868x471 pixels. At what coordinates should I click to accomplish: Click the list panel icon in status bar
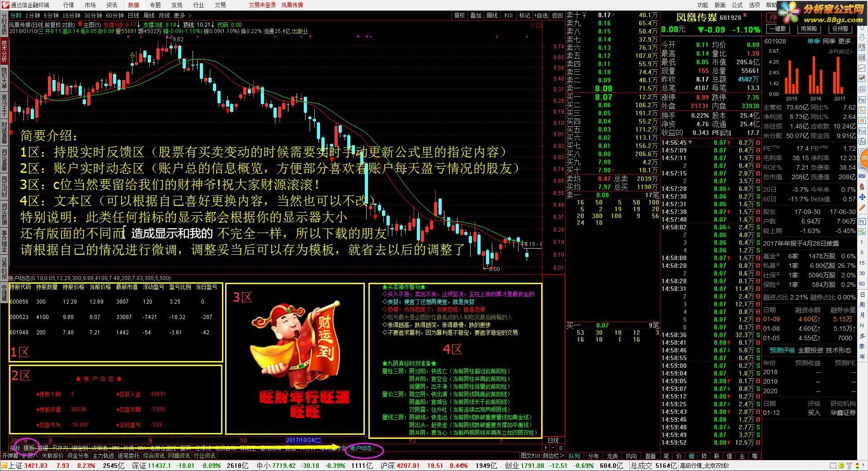click(833, 466)
